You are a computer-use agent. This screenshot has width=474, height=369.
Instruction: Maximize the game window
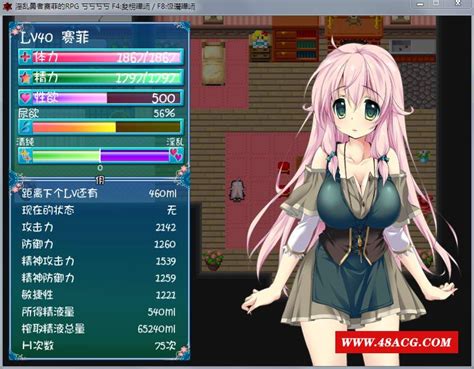tap(436, 4)
